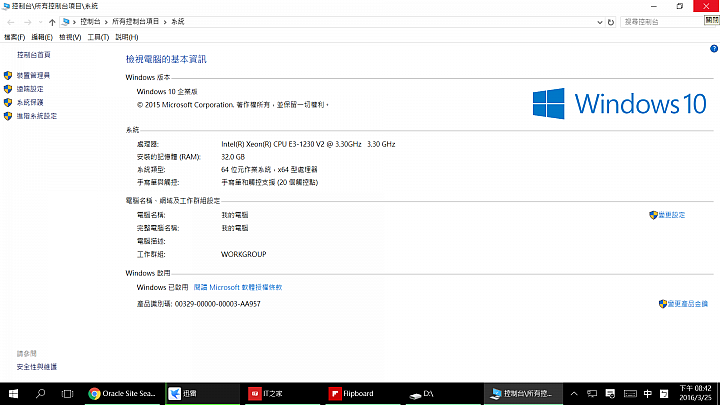Open the 工具(T) Tools menu
720x405 pixels.
coord(98,37)
